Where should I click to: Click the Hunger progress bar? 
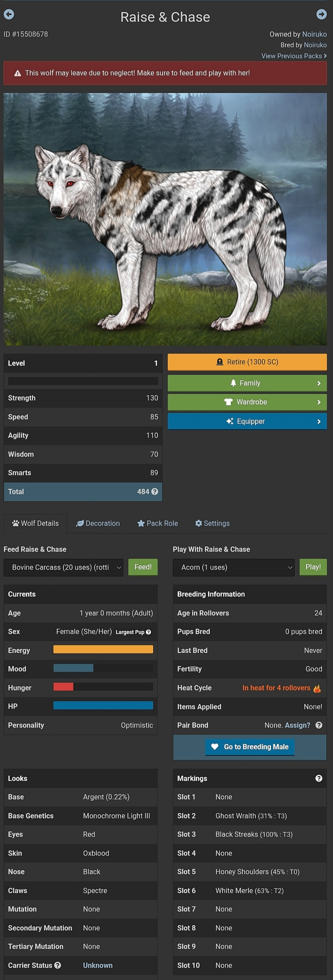[103, 687]
